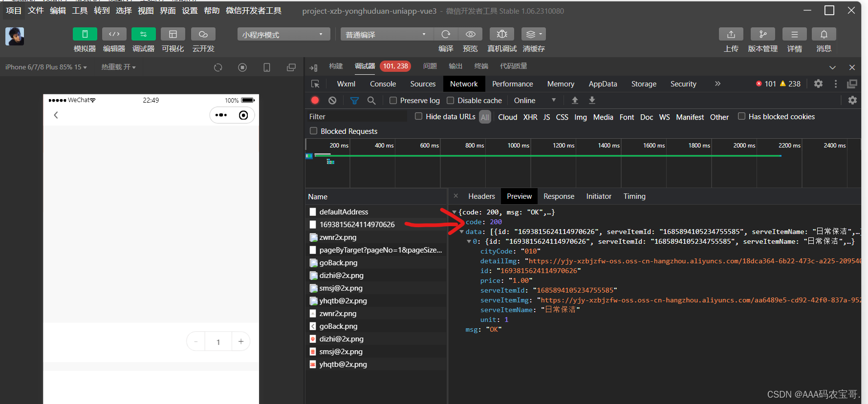The height and width of the screenshot is (404, 868).
Task: Decrease quantity with the minus stepper button
Action: 196,341
